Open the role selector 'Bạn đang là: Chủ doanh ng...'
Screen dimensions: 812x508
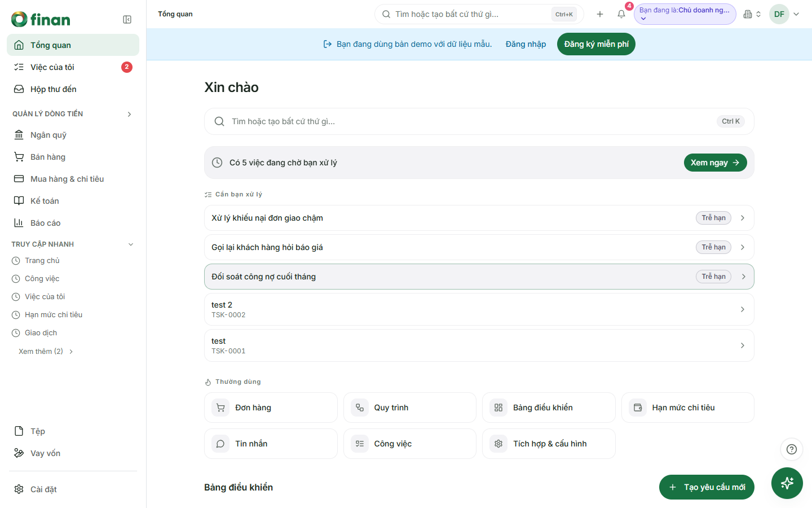click(x=685, y=14)
